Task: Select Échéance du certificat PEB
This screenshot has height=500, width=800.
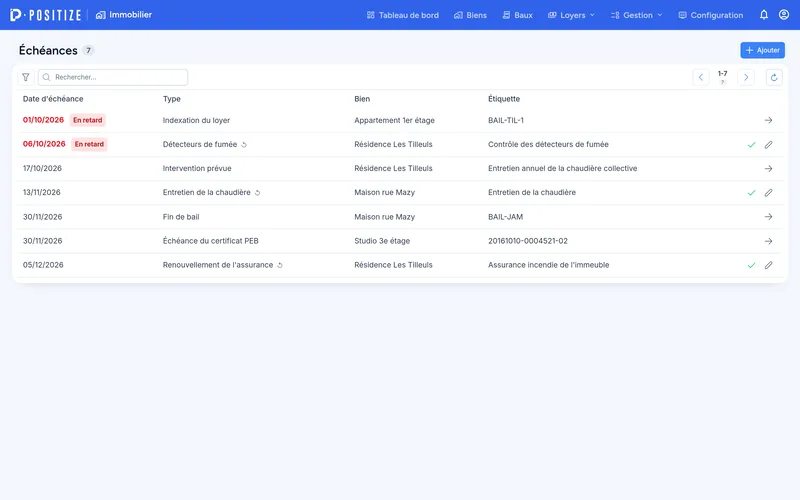Action: tap(211, 241)
